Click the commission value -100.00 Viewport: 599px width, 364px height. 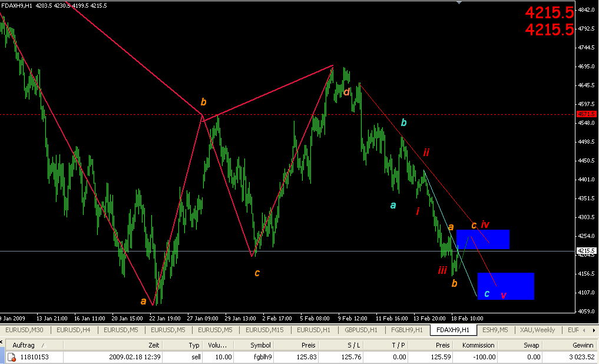[x=483, y=357]
